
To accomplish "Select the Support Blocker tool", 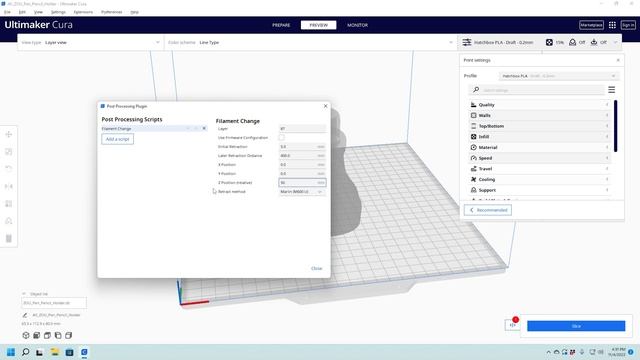I will 9,221.
